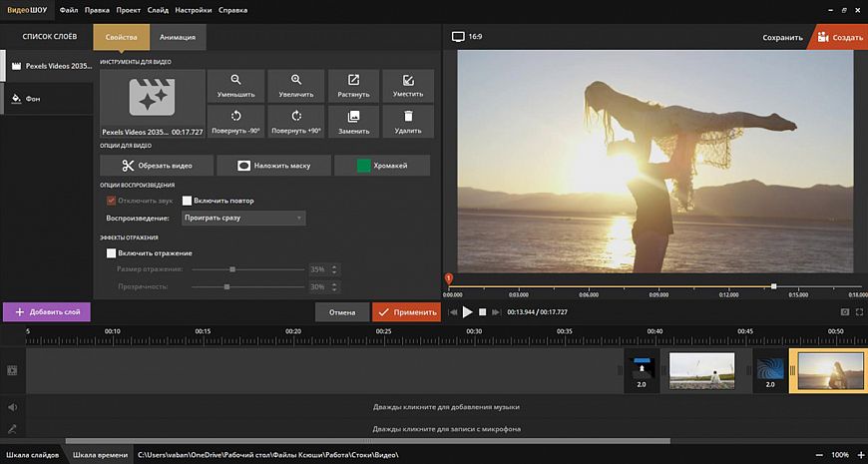Open the Слайд menu
Image resolution: width=868 pixels, height=464 pixels.
157,9
